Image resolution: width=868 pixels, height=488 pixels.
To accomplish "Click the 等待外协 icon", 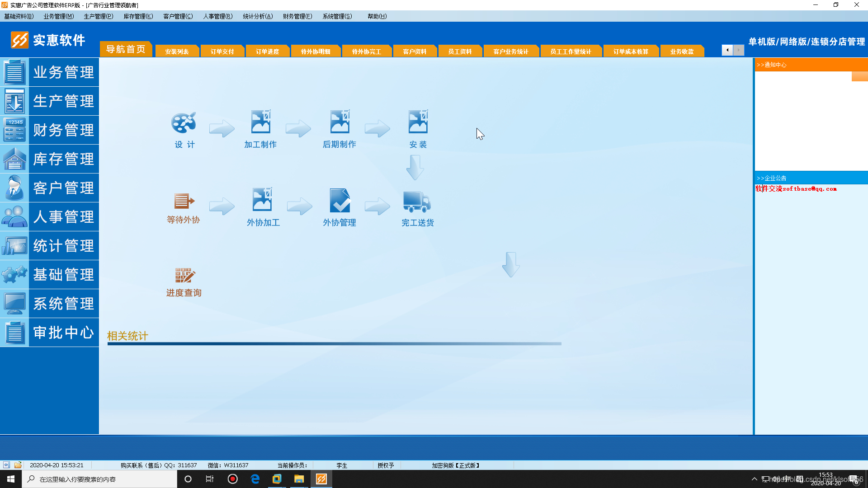I will click(184, 201).
